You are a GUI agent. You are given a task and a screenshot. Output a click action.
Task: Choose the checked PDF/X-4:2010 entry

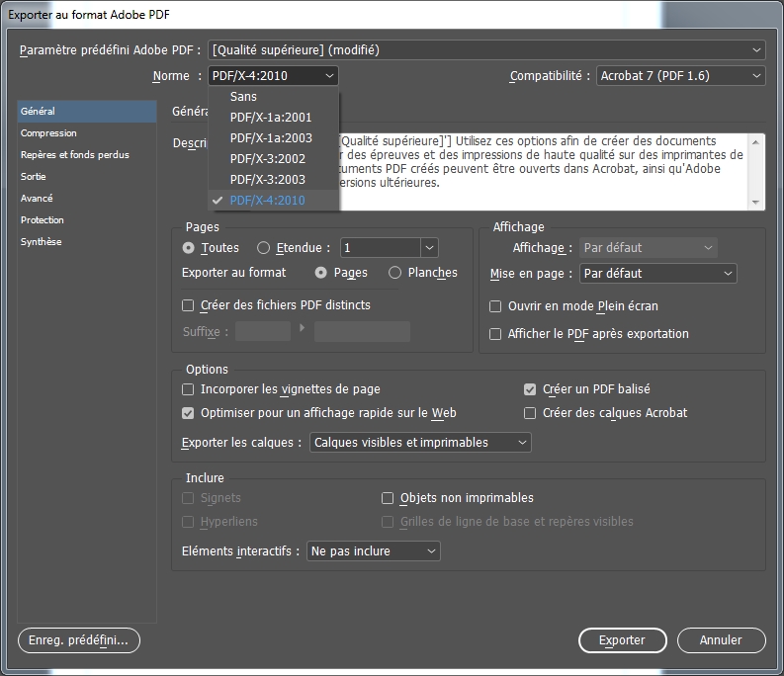[274, 200]
